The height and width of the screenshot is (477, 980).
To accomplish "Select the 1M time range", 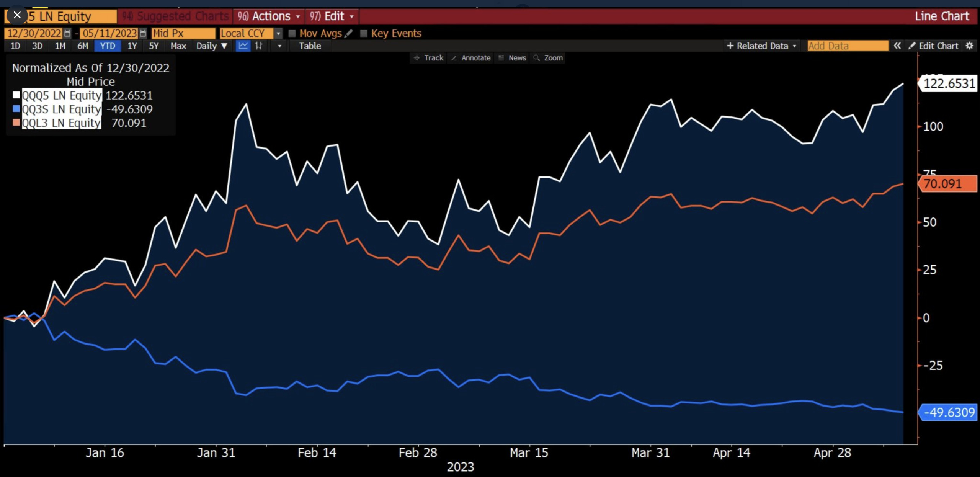I will pos(60,46).
